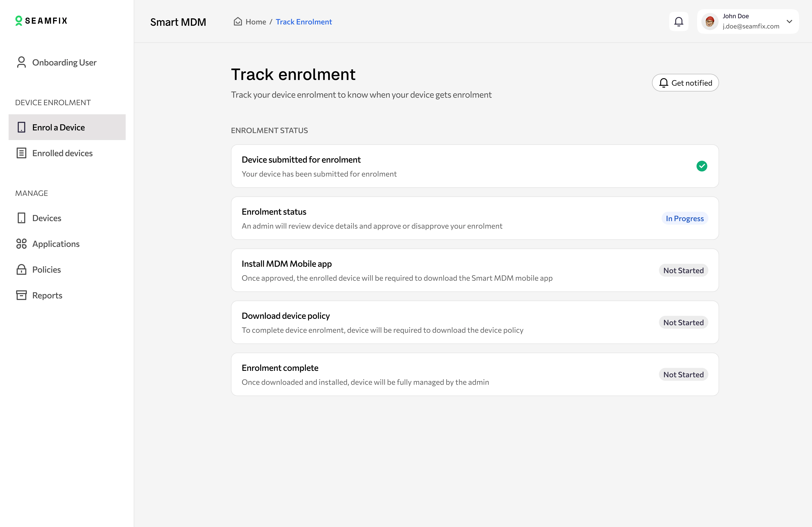Click the Devices phone icon in Manage
The width and height of the screenshot is (812, 527).
point(21,218)
